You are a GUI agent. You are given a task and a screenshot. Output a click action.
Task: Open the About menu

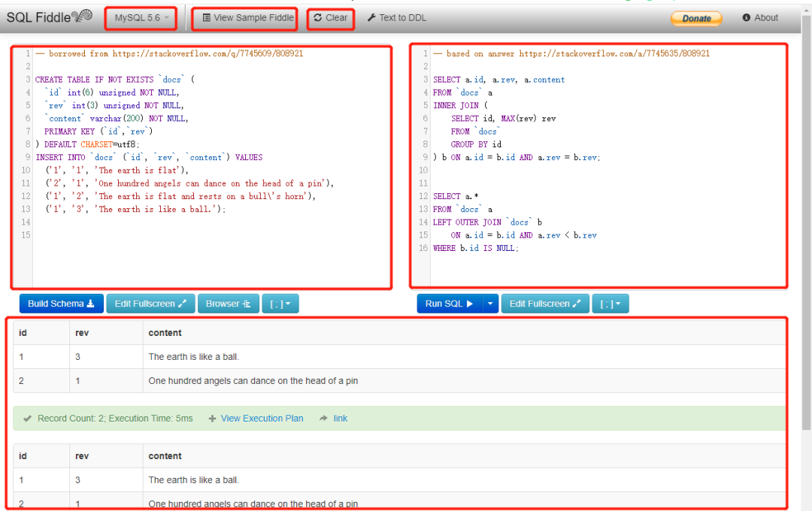(x=760, y=18)
